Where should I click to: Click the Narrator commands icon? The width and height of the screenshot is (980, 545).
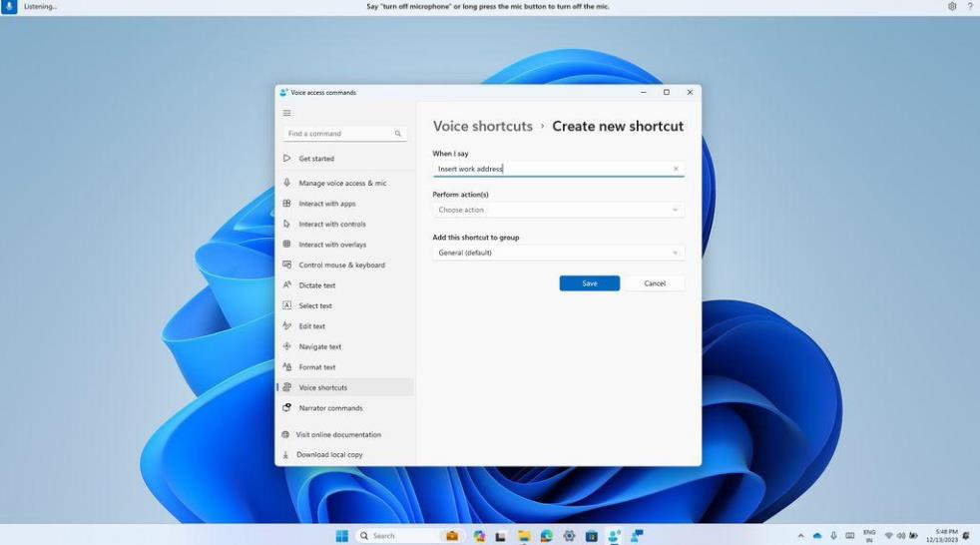(286, 408)
